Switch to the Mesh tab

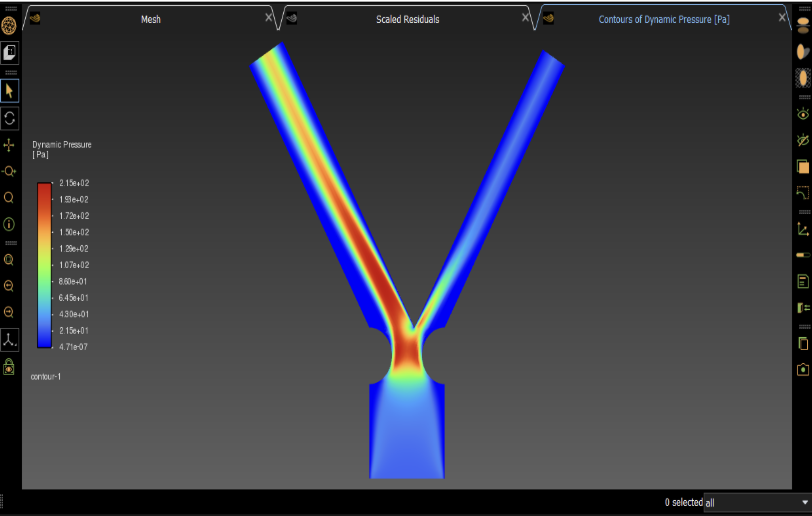[151, 19]
